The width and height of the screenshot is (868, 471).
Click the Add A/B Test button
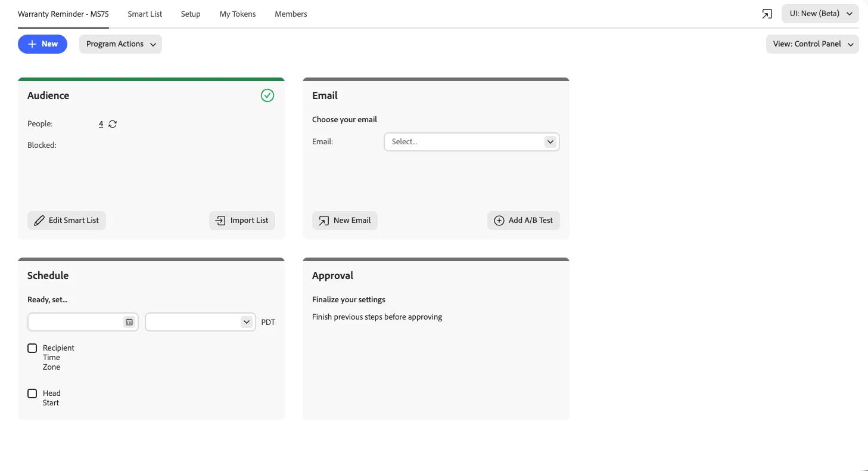point(524,221)
